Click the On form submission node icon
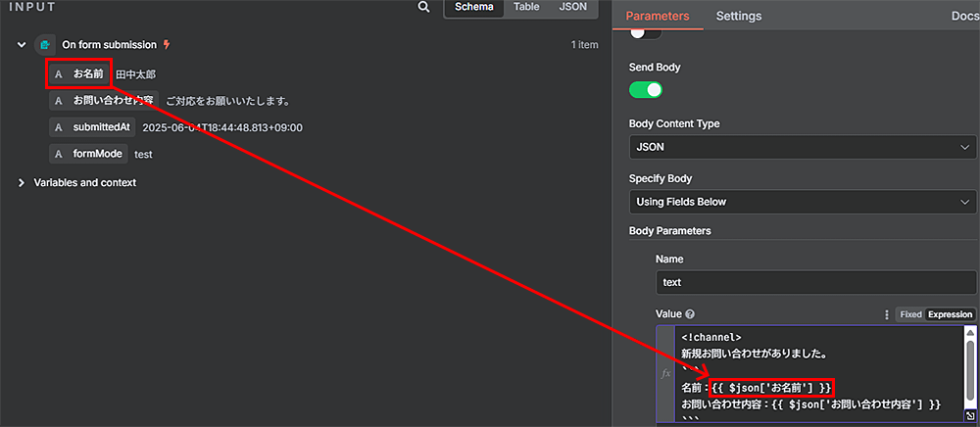The height and width of the screenshot is (427, 980). (x=44, y=45)
